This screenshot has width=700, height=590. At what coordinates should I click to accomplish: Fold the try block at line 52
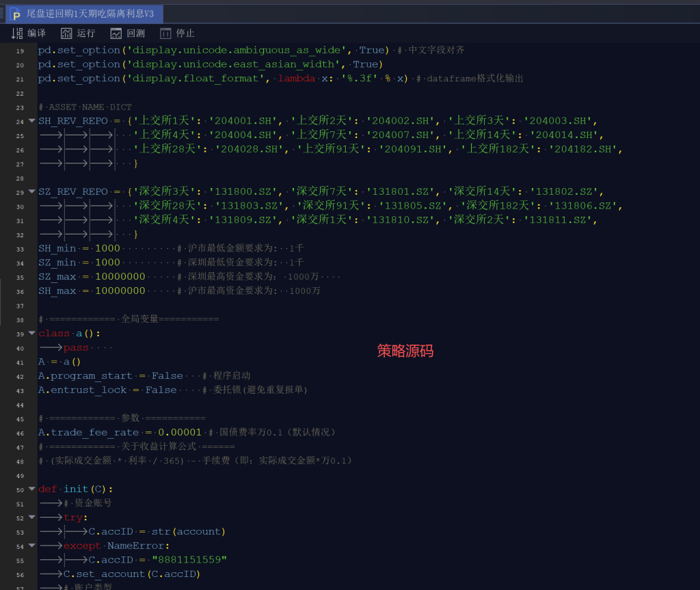[31, 518]
